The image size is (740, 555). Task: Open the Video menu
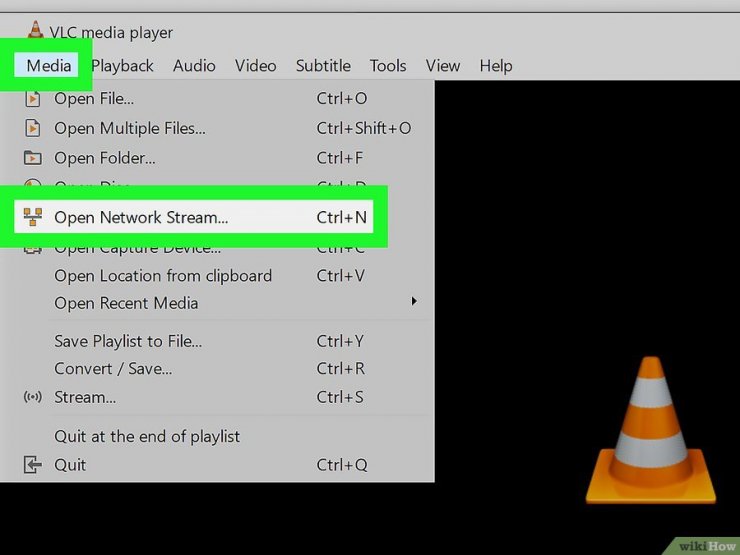pyautogui.click(x=255, y=66)
